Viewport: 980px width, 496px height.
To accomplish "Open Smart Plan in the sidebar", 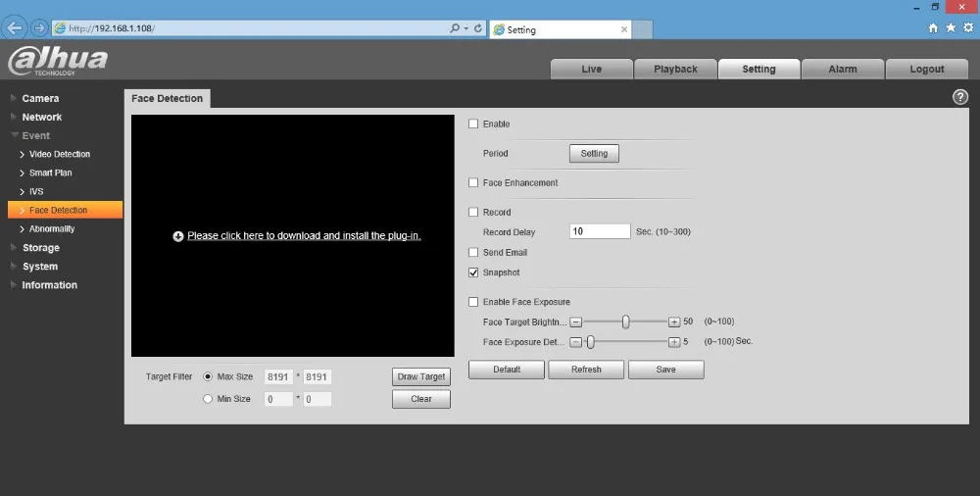I will (51, 173).
